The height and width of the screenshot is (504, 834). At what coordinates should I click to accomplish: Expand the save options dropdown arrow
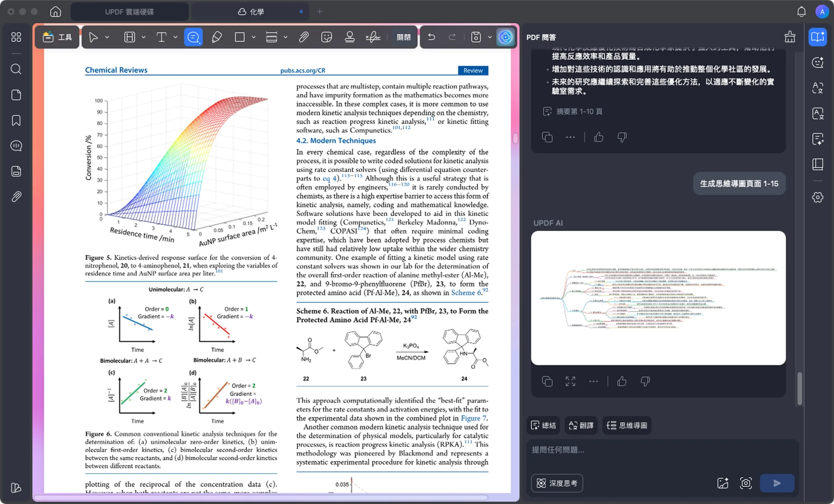click(x=489, y=37)
